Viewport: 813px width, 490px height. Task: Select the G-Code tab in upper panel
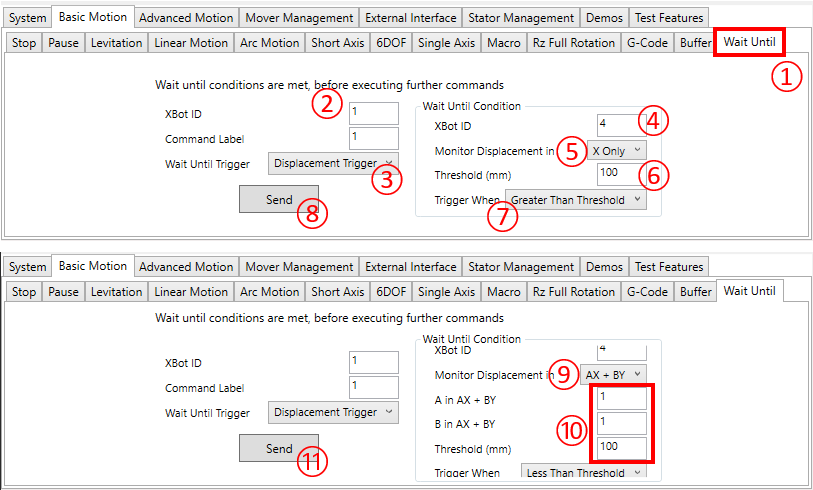click(647, 43)
